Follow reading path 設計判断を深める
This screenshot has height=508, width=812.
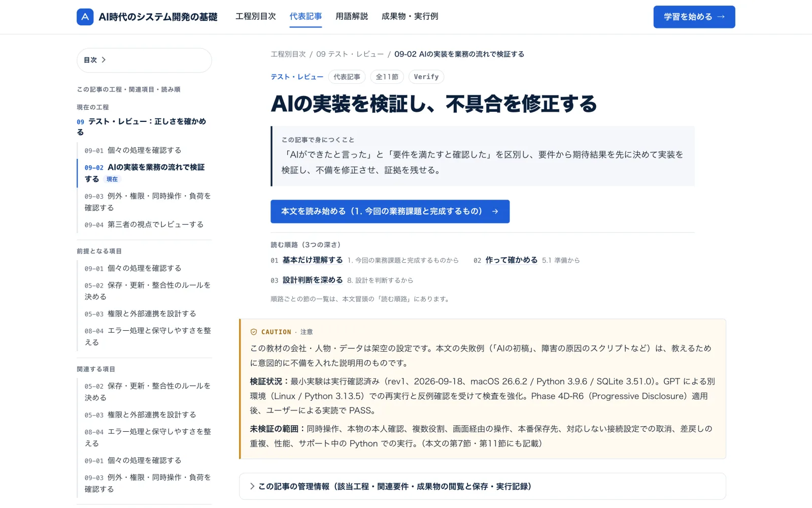(313, 280)
